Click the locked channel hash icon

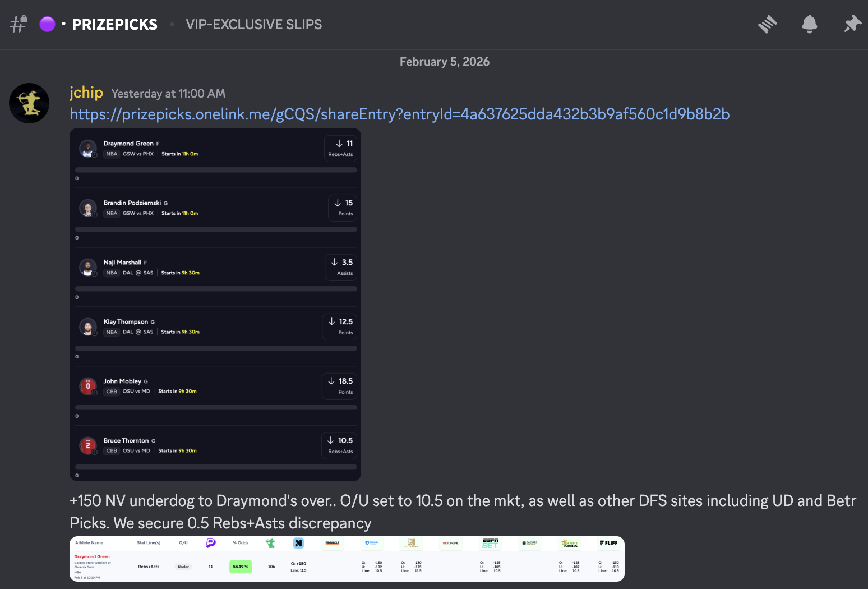tap(19, 24)
